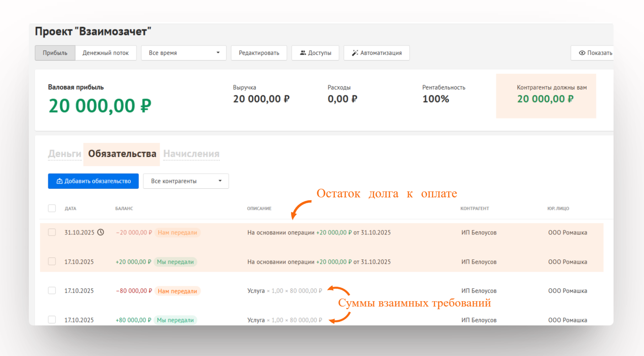Click the Мы передали badge for +20 000,00 ₽
Screen dimensions: 644x356
[175, 262]
